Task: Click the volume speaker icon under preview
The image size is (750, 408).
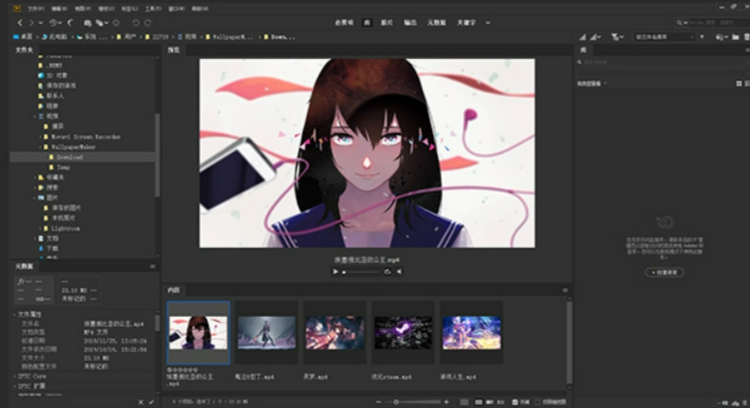Action: (399, 272)
